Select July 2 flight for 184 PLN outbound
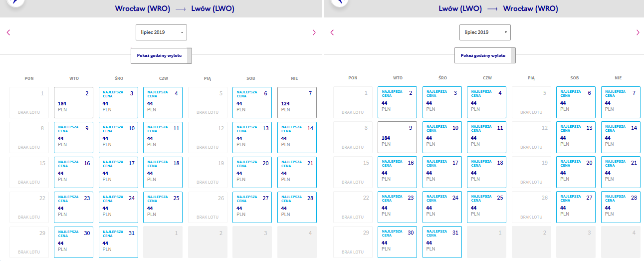 pos(73,102)
